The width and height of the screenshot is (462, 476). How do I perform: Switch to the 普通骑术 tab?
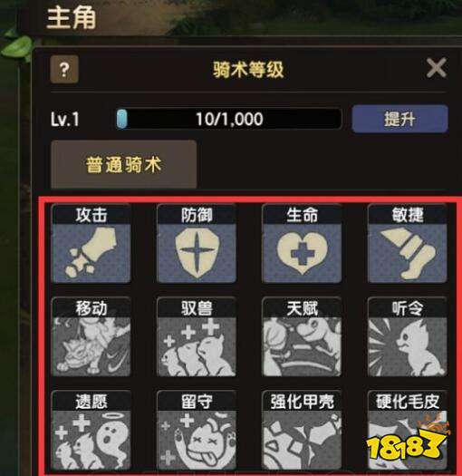124,164
